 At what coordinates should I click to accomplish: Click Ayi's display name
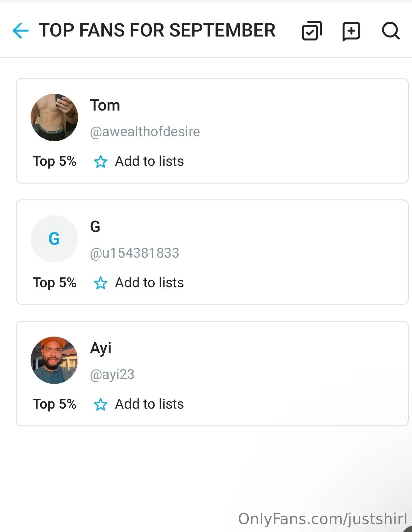(x=101, y=348)
